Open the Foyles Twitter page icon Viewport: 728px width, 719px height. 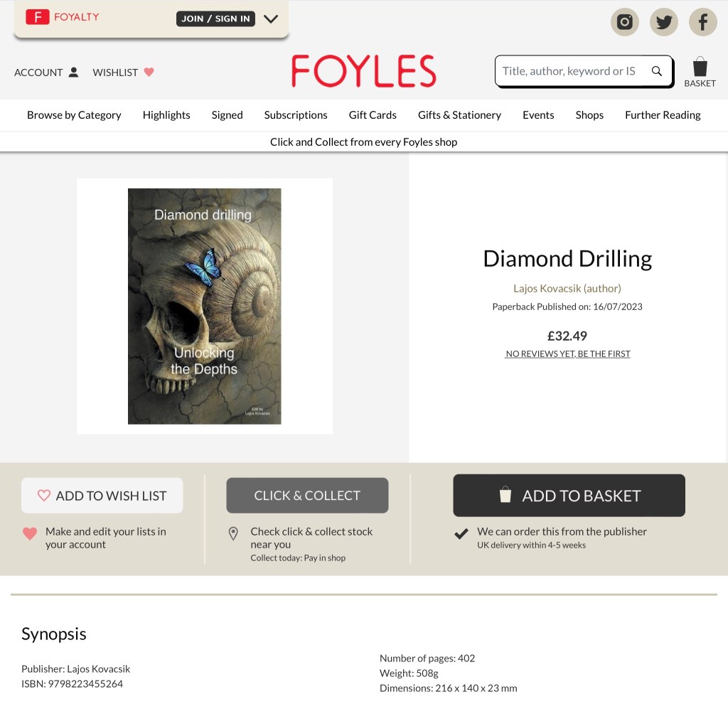tap(663, 21)
